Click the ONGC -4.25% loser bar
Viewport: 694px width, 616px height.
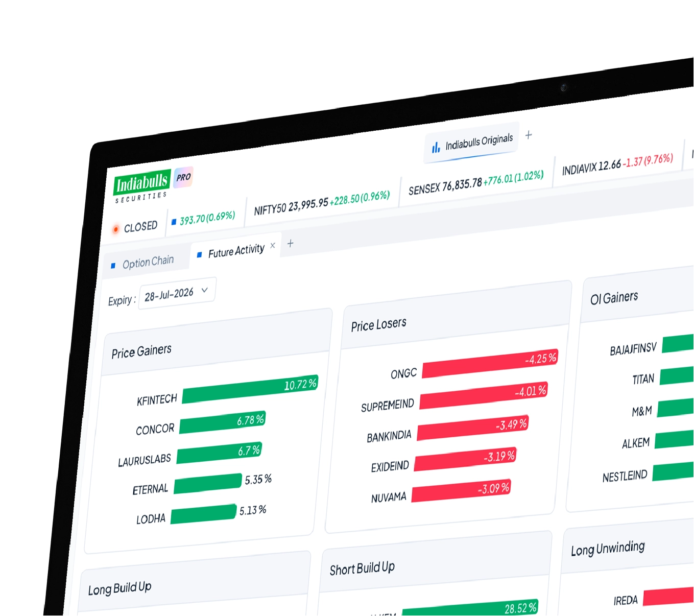[490, 363]
